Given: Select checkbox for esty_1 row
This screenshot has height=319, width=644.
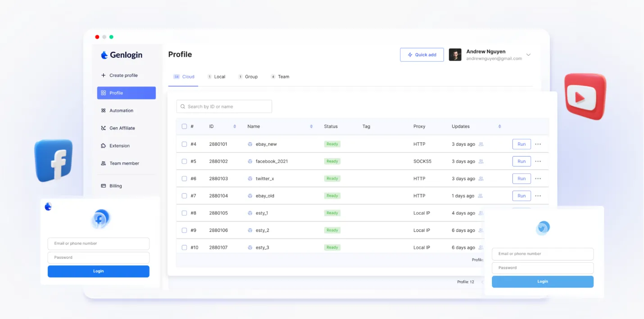Looking at the screenshot, I should 184,213.
